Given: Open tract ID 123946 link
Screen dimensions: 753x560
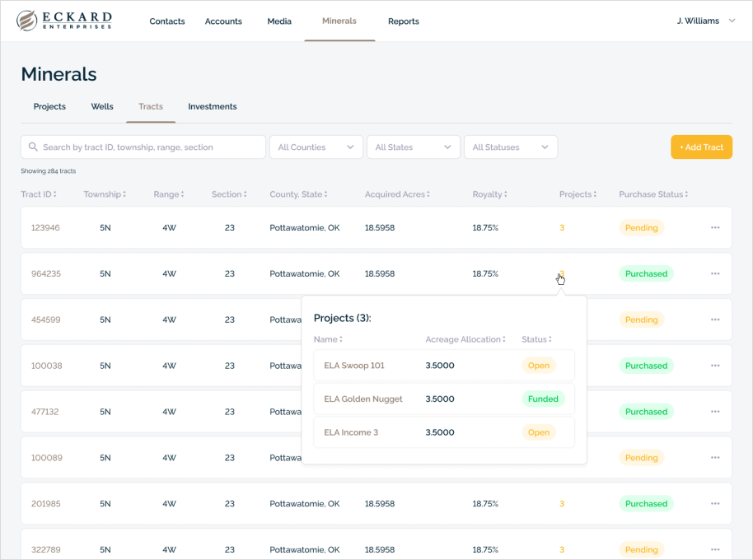Looking at the screenshot, I should (45, 227).
